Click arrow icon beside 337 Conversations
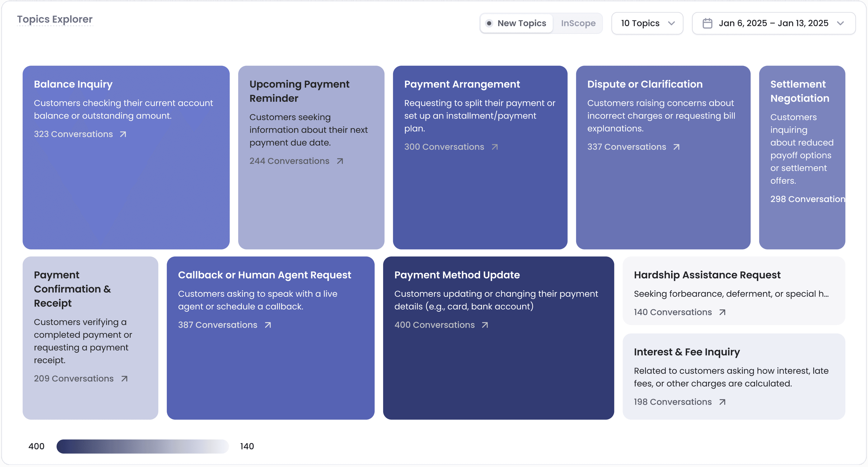The width and height of the screenshot is (868, 467). 676,147
